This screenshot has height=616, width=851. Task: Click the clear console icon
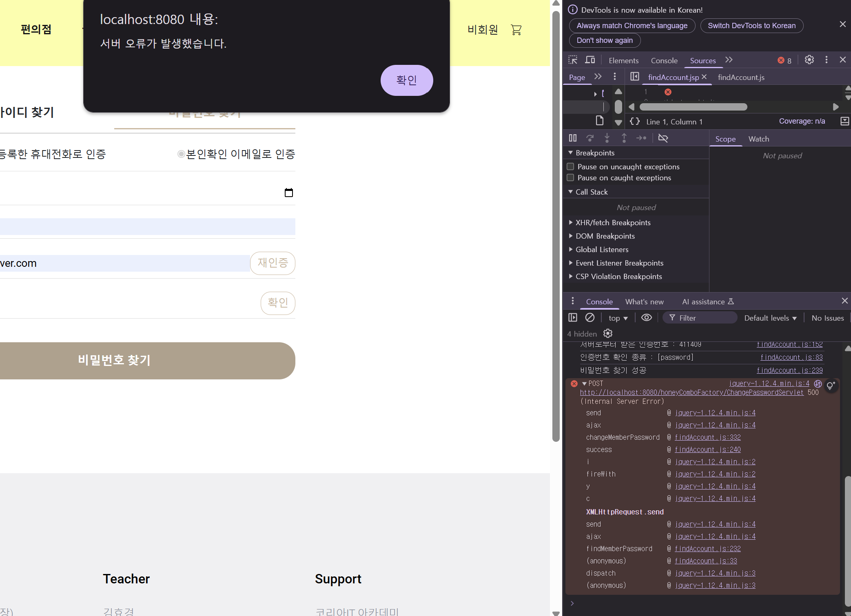(589, 318)
